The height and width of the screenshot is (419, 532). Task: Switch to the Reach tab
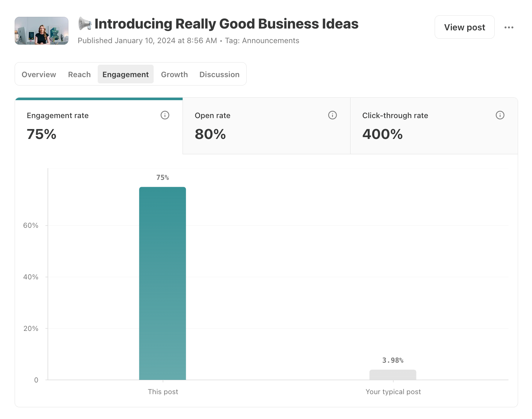(79, 74)
